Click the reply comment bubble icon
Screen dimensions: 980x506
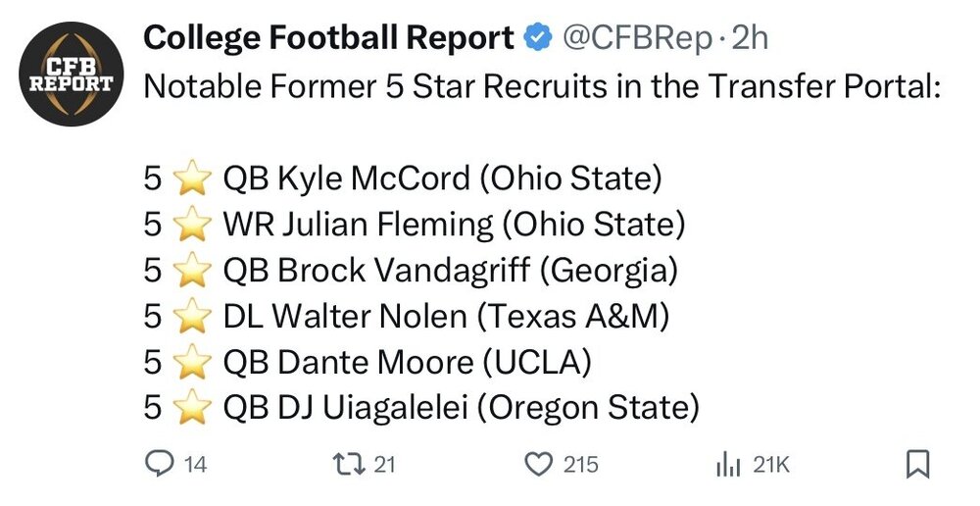pyautogui.click(x=158, y=464)
